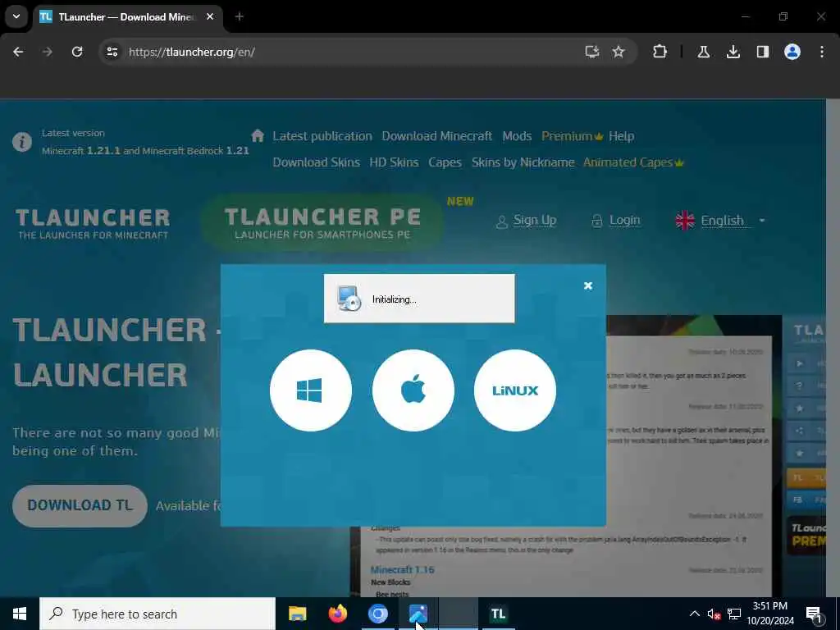This screenshot has width=840, height=630.
Task: Open a new browser tab
Action: 240,17
